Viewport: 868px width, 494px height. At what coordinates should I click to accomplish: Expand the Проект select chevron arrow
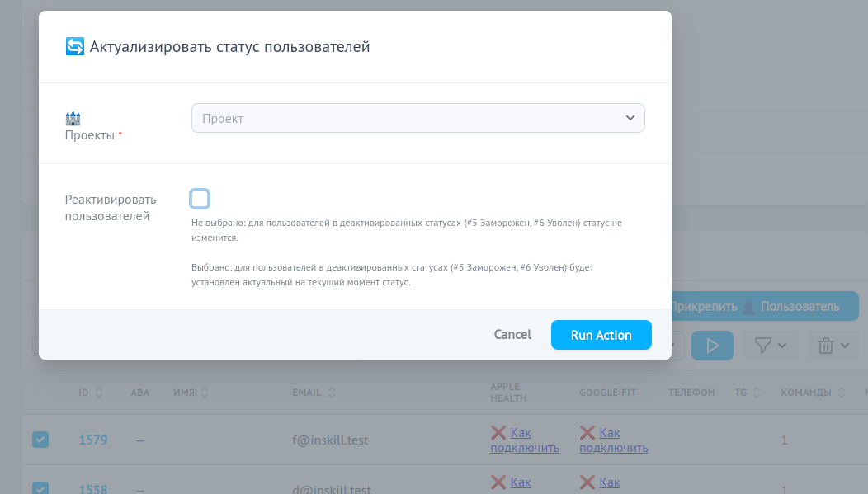(631, 118)
